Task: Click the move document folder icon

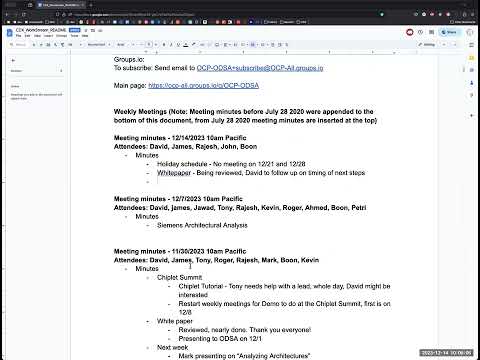Action: click(x=93, y=30)
